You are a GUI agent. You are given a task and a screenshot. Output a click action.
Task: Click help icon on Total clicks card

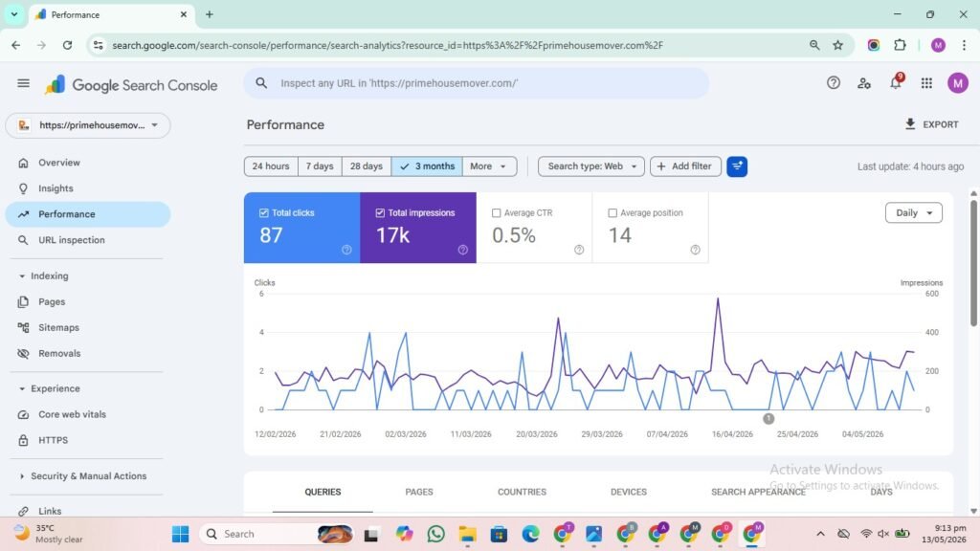point(346,250)
